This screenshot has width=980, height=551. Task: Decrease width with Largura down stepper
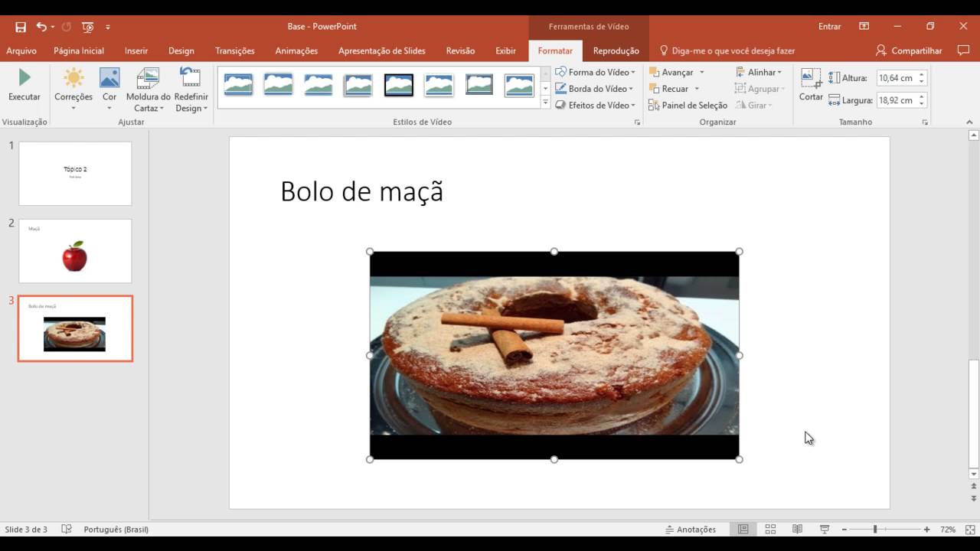point(921,103)
